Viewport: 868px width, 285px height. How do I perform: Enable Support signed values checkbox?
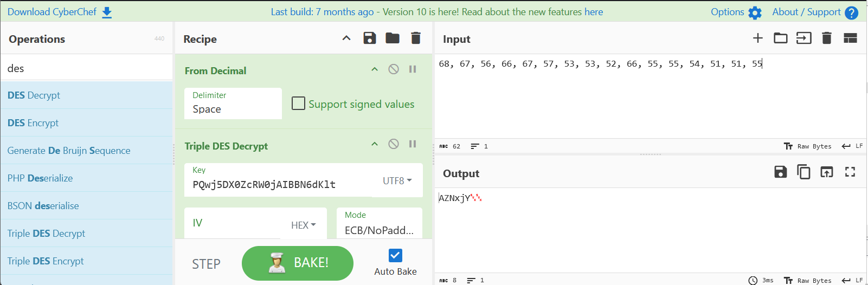click(298, 103)
